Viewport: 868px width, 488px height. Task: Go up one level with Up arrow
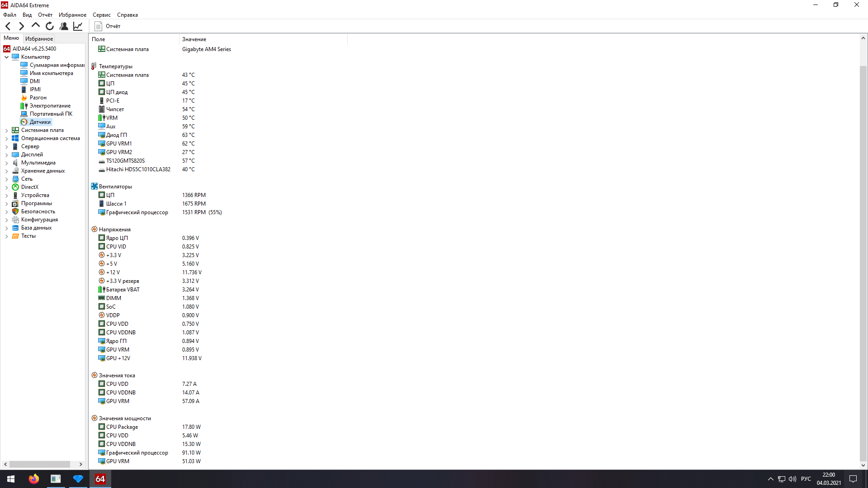pyautogui.click(x=35, y=26)
